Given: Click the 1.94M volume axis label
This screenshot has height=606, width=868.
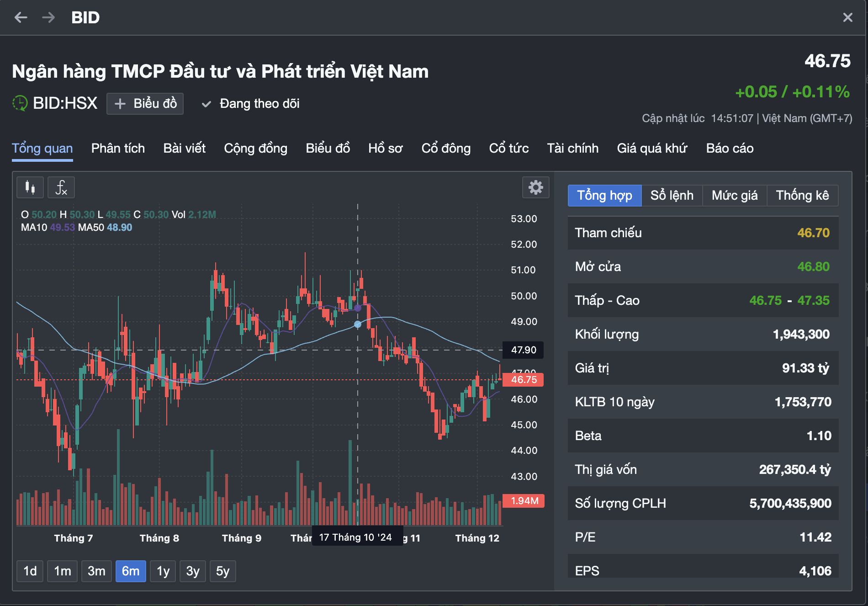Looking at the screenshot, I should coord(524,501).
